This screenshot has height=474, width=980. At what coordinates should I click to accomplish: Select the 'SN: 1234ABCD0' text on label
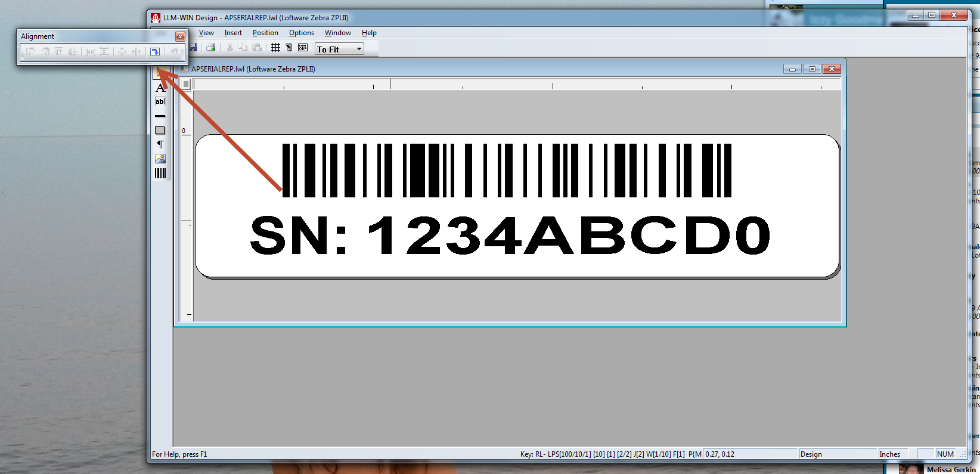[510, 235]
